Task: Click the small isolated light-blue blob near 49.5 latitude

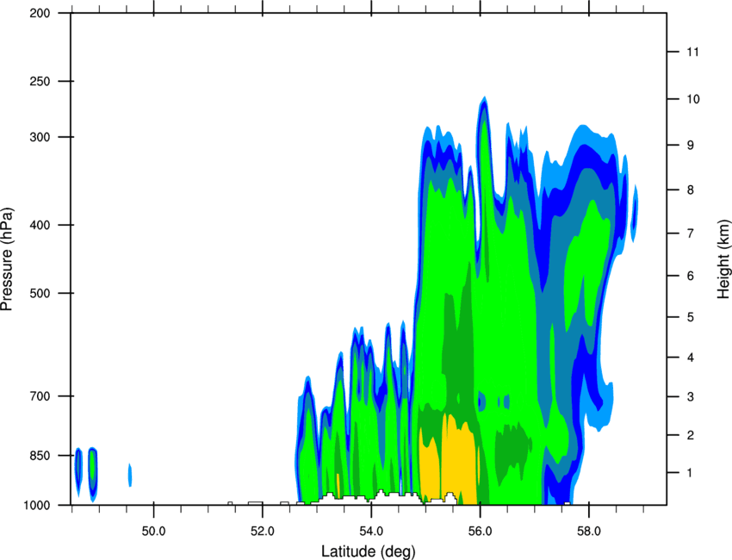Action: (130, 475)
